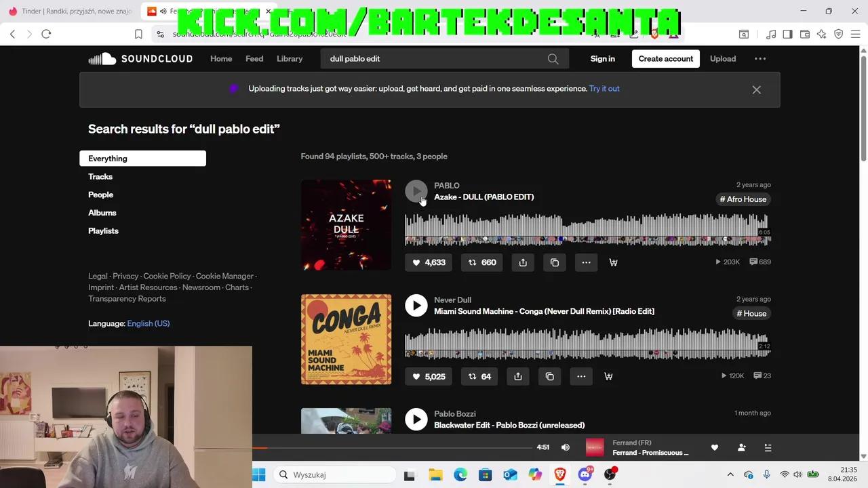
Task: Click buy/cart icon on Azake DULL track
Action: 613,262
